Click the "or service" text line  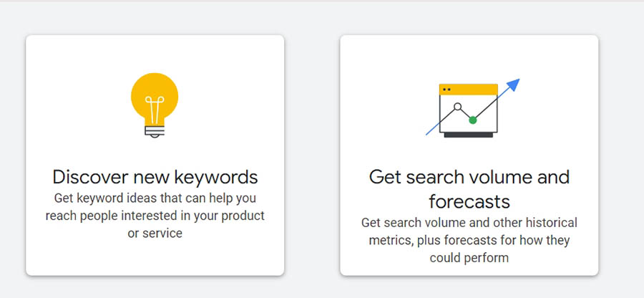tap(155, 234)
